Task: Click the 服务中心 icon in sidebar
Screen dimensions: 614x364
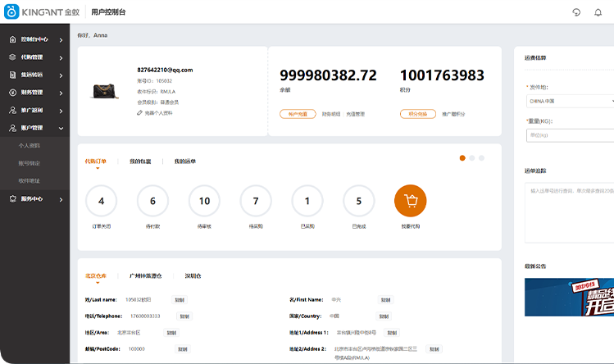Action: [12, 198]
